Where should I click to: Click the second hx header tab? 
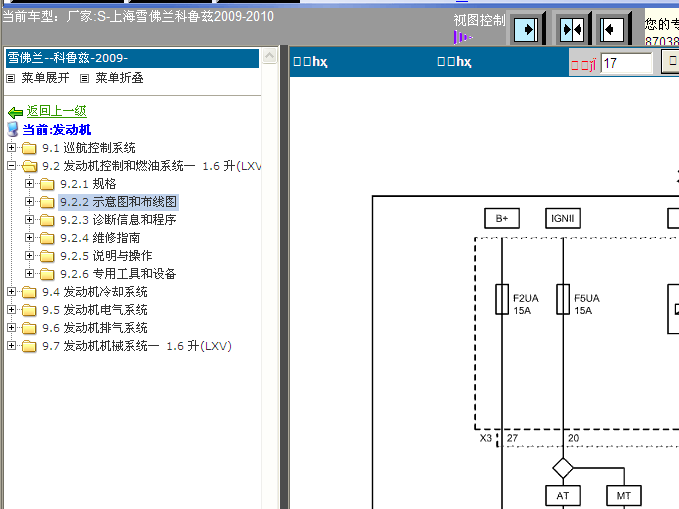(x=454, y=62)
